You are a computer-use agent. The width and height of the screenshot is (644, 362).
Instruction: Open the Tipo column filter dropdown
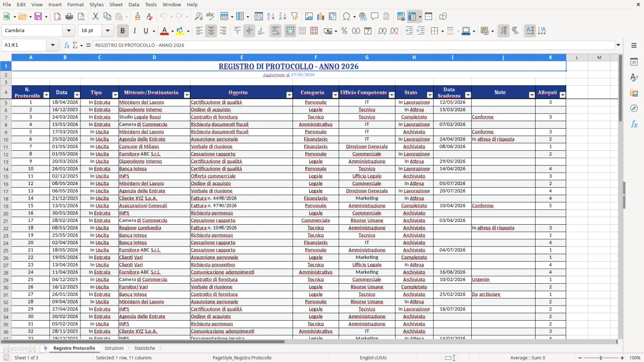point(115,95)
